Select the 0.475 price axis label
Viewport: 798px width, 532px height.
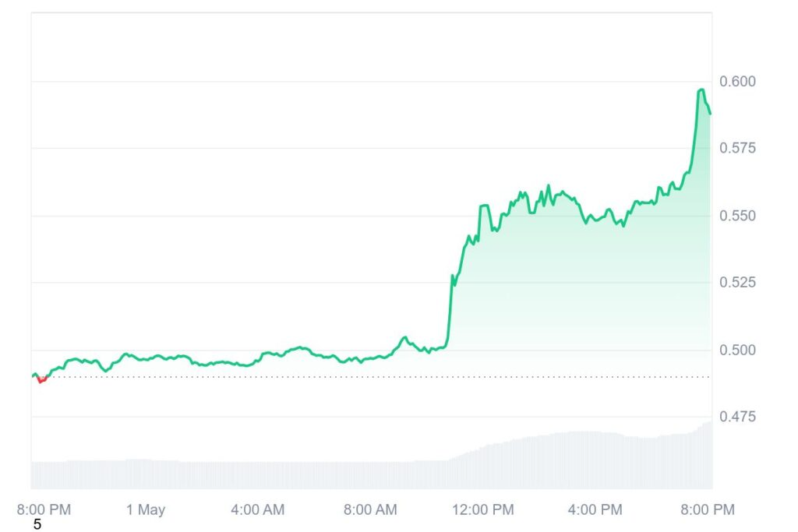[739, 417]
